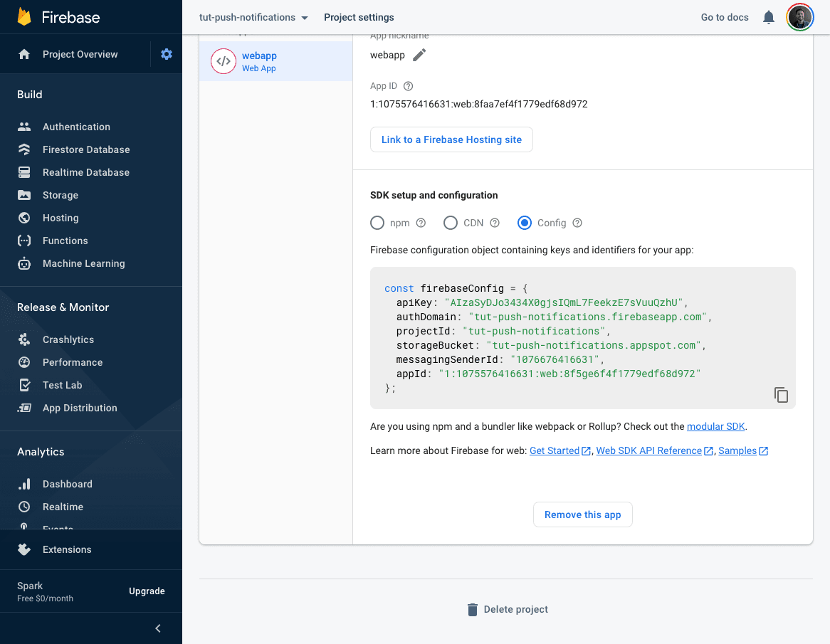The image size is (830, 644).
Task: Click Link to a Firebase Hosting site
Action: (451, 139)
